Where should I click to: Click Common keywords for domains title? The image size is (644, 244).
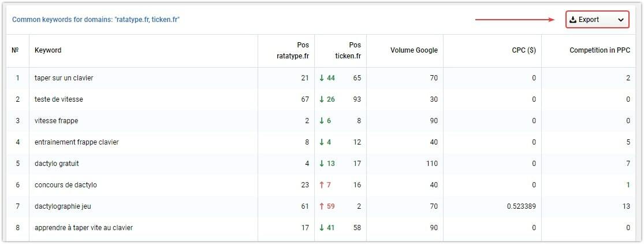pos(96,20)
